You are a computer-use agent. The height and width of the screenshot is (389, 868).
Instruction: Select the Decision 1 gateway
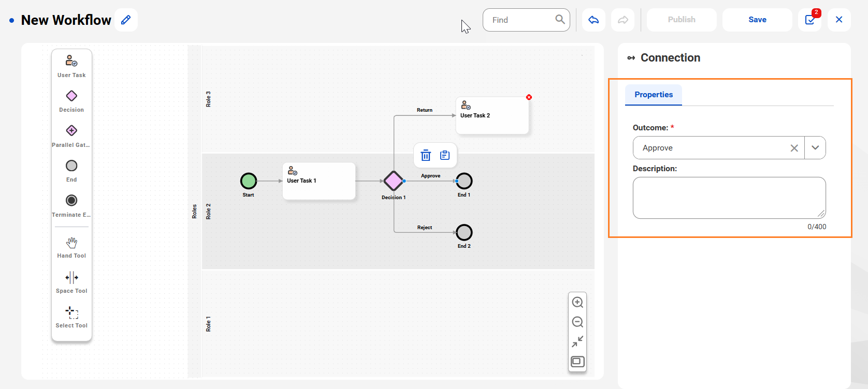click(x=394, y=181)
